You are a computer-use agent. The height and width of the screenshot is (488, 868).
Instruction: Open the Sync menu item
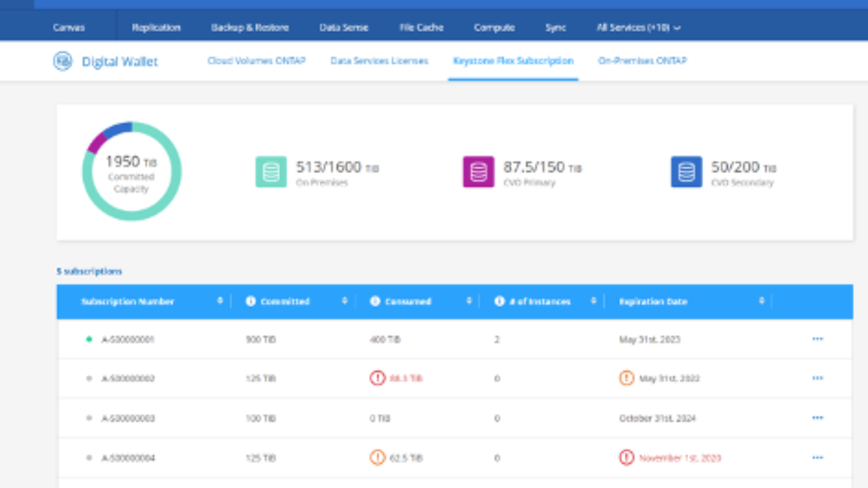pos(555,28)
